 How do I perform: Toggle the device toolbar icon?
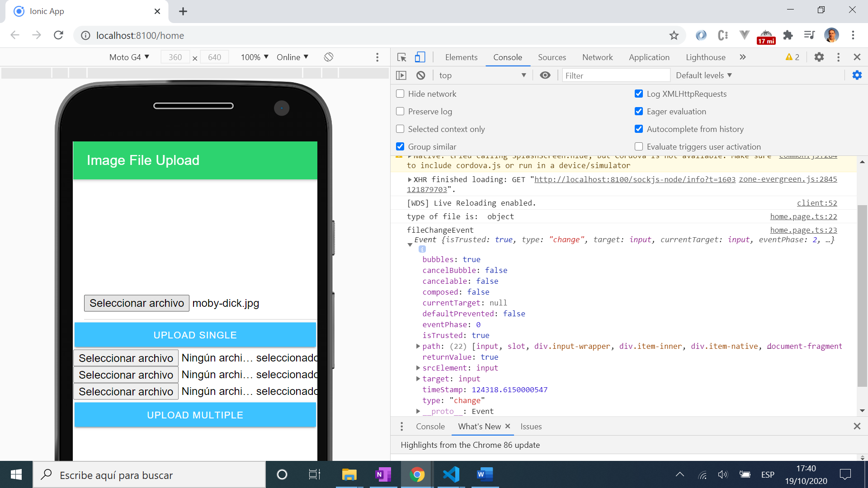[420, 57]
